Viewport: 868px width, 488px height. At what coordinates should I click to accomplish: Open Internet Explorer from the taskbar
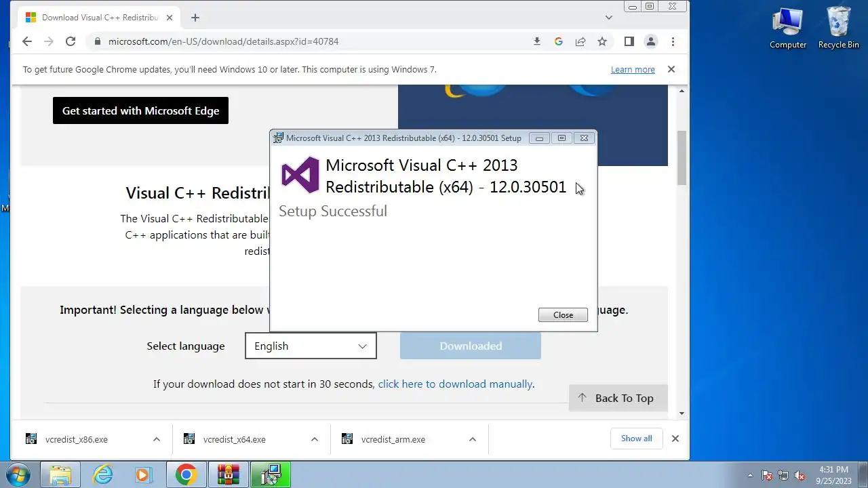click(x=102, y=474)
